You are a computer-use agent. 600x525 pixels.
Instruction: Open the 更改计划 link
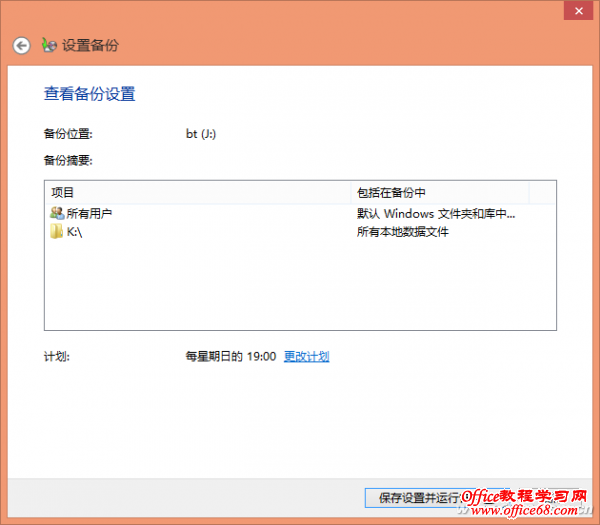point(307,357)
